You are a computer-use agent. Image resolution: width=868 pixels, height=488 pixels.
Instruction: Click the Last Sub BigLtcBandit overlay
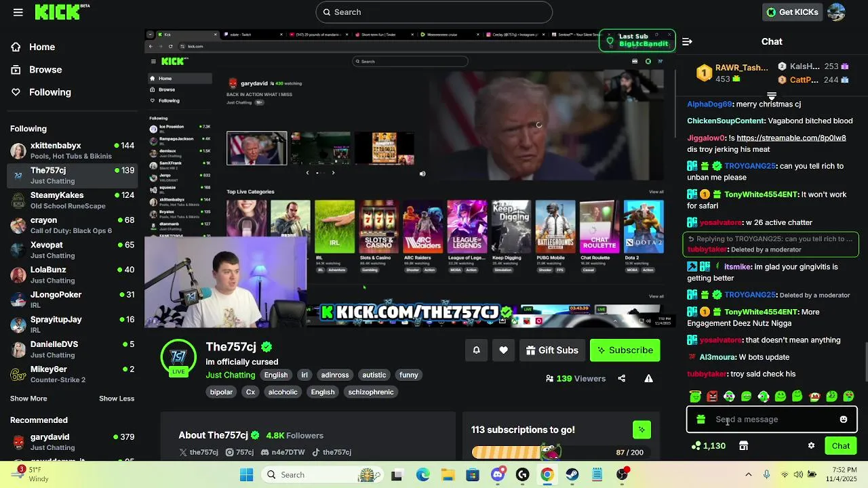pyautogui.click(x=637, y=41)
